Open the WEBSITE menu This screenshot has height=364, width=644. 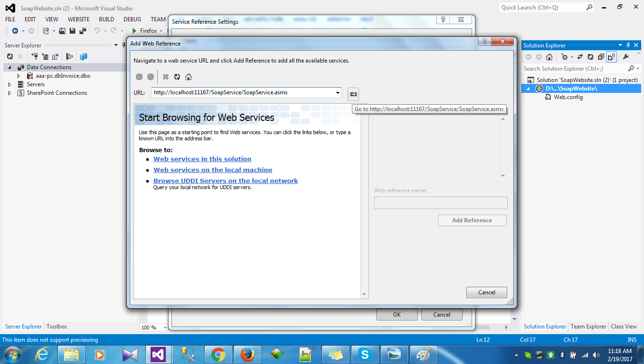tap(79, 19)
